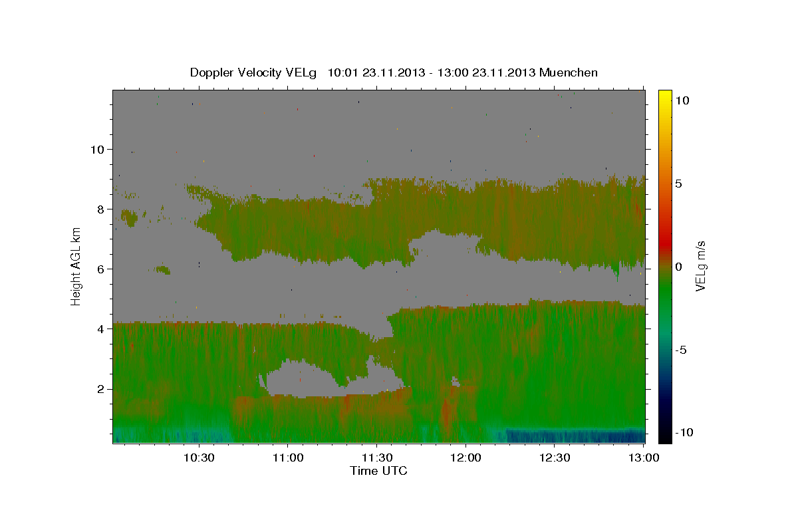798x532 pixels.
Task: Click the "10:30" time tick label
Action: pos(198,458)
